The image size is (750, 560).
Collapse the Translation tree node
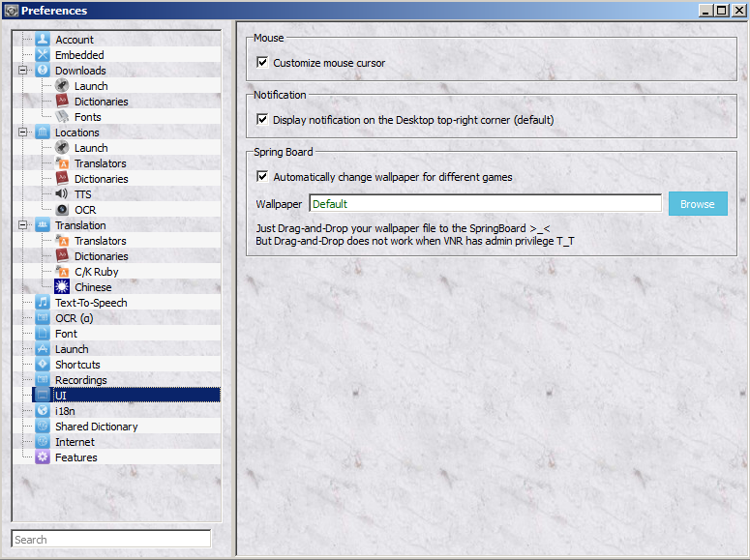point(22,224)
